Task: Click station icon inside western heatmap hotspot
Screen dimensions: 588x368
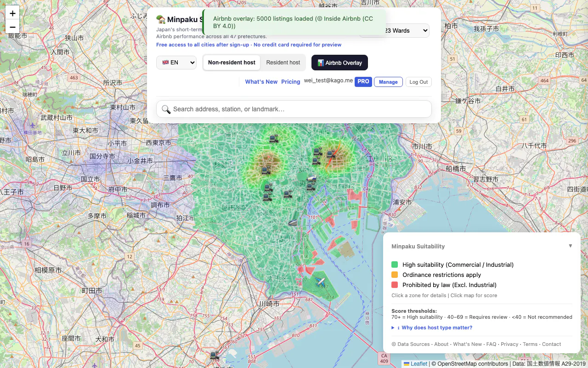Action: coord(266,171)
